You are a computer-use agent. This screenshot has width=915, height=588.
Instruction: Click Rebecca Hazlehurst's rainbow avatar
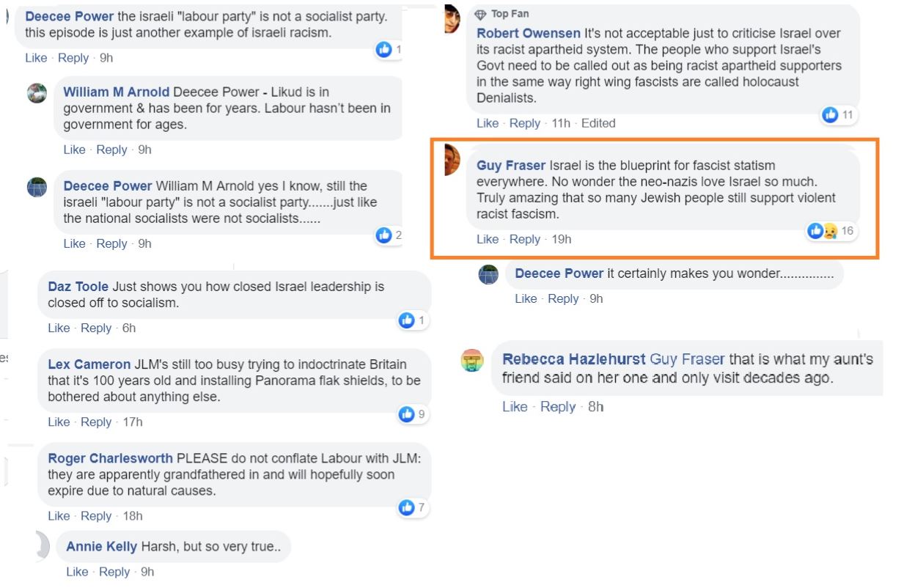point(473,361)
